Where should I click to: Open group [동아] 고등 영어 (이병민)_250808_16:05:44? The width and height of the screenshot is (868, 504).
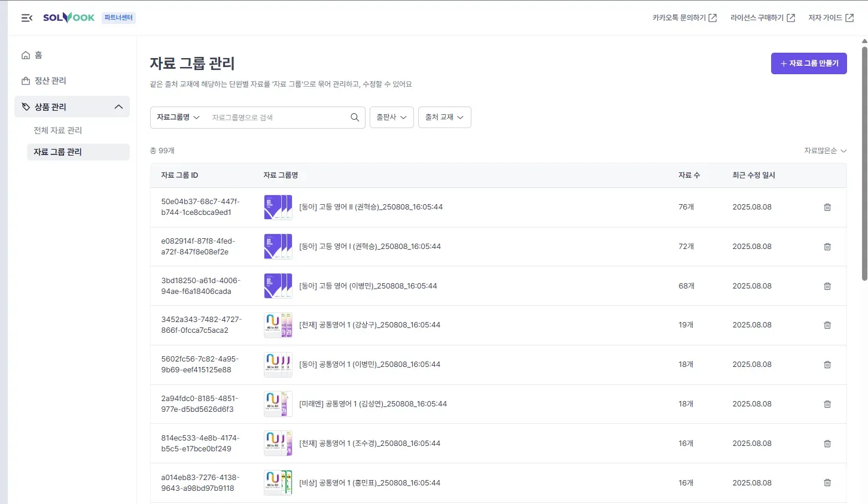(368, 286)
